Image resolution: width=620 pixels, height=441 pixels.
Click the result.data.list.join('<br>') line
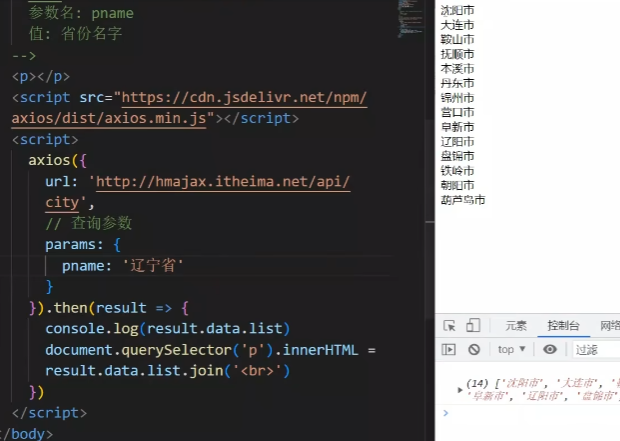point(168,371)
